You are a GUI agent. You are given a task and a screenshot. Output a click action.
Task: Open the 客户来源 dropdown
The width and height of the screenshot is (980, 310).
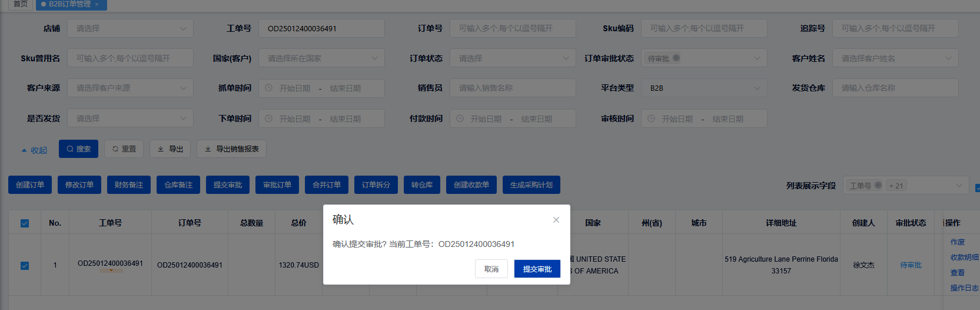(130, 88)
